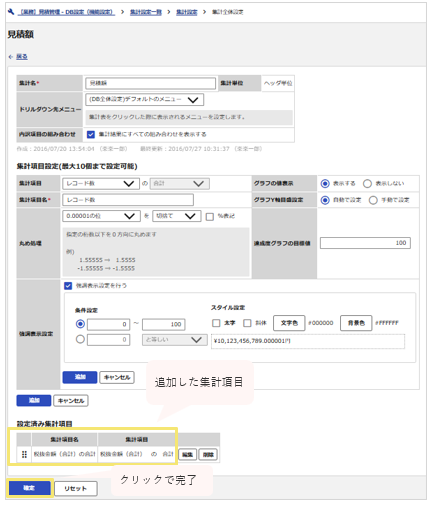This screenshot has height=505, width=433.
Task: Grab the drag handle of 税抜金額 row
Action: click(x=24, y=454)
